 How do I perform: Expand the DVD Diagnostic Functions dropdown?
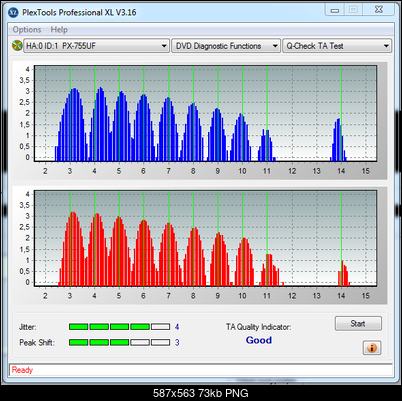pos(226,46)
